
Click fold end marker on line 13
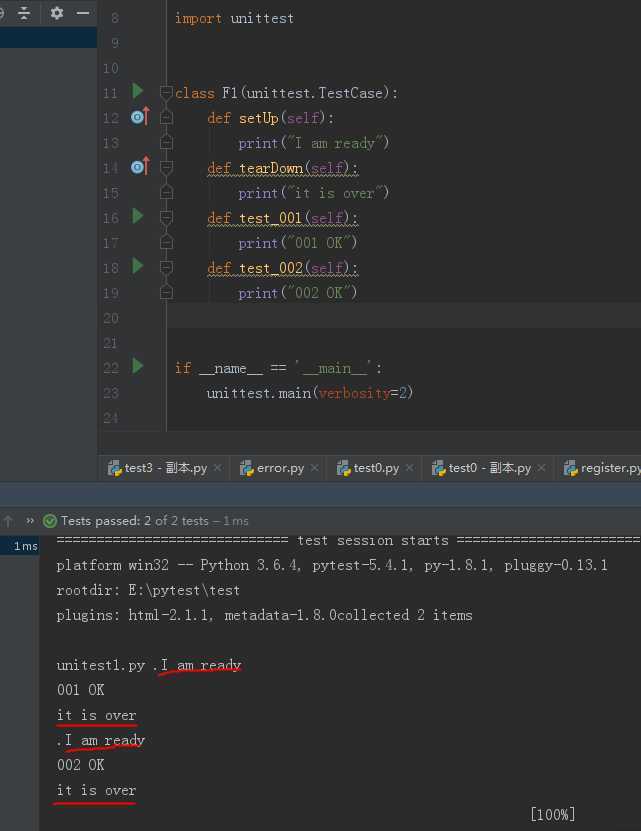point(166,142)
